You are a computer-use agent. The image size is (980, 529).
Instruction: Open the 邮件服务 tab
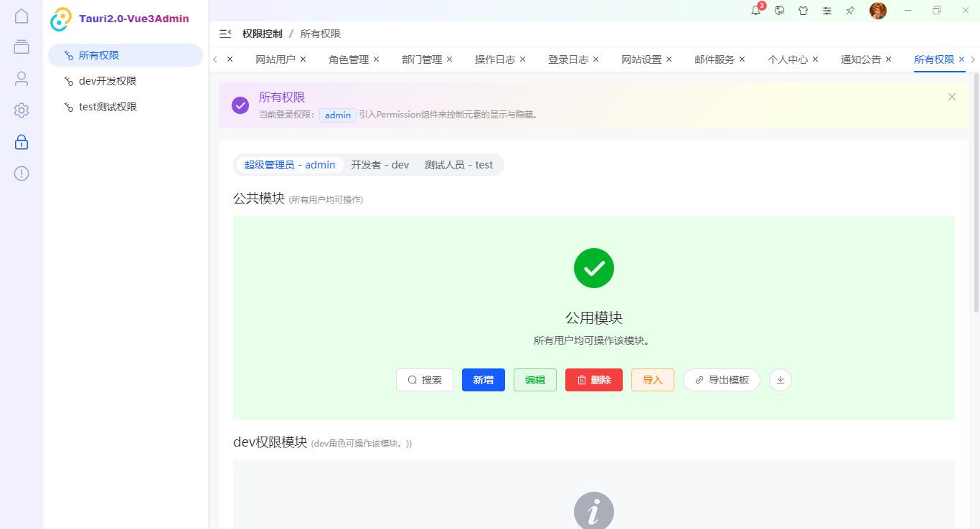click(x=715, y=59)
